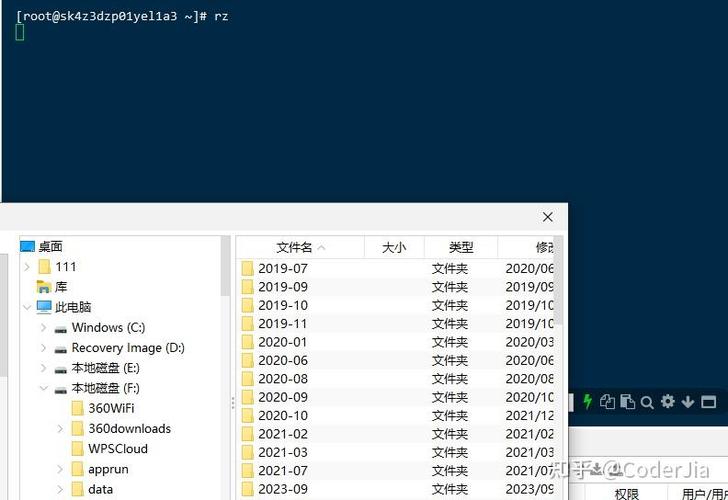Select the 2021-02 folder name

pos(283,434)
